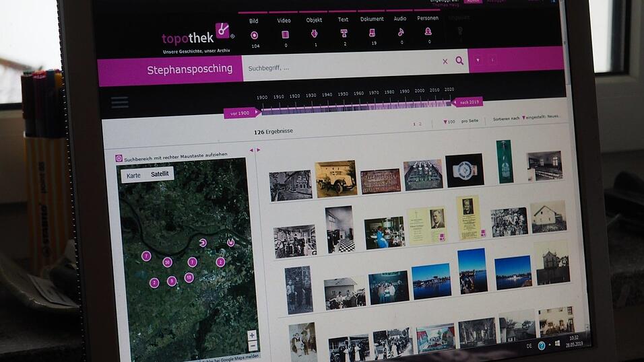
Task: Go to results page 1
Action: click(x=414, y=124)
